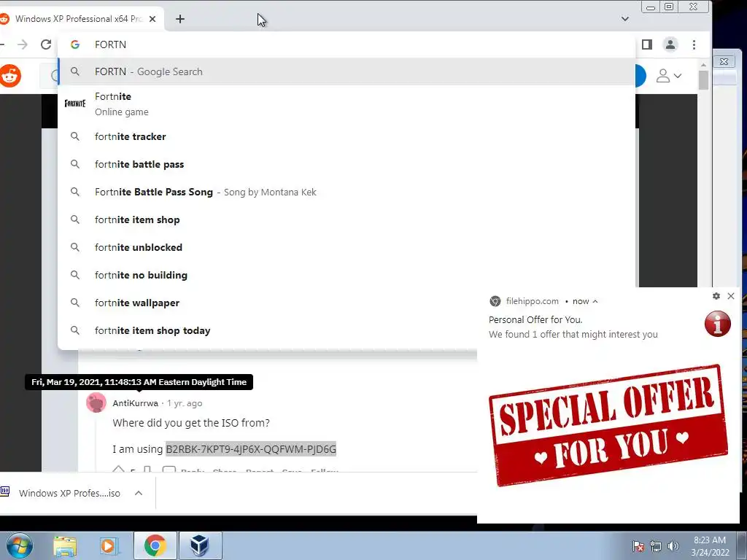Open AntiKurrwa's user profile link
The width and height of the screenshot is (747, 560).
135,403
